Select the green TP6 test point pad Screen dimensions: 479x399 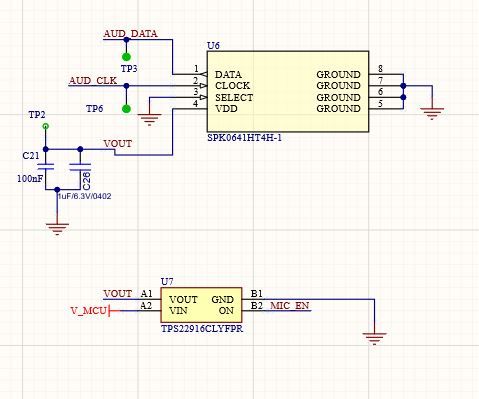(126, 109)
